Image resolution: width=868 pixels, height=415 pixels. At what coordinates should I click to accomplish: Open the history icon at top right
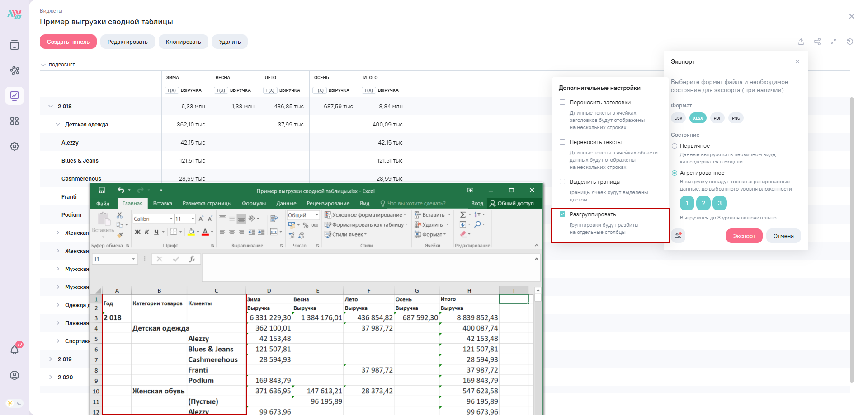tap(849, 42)
